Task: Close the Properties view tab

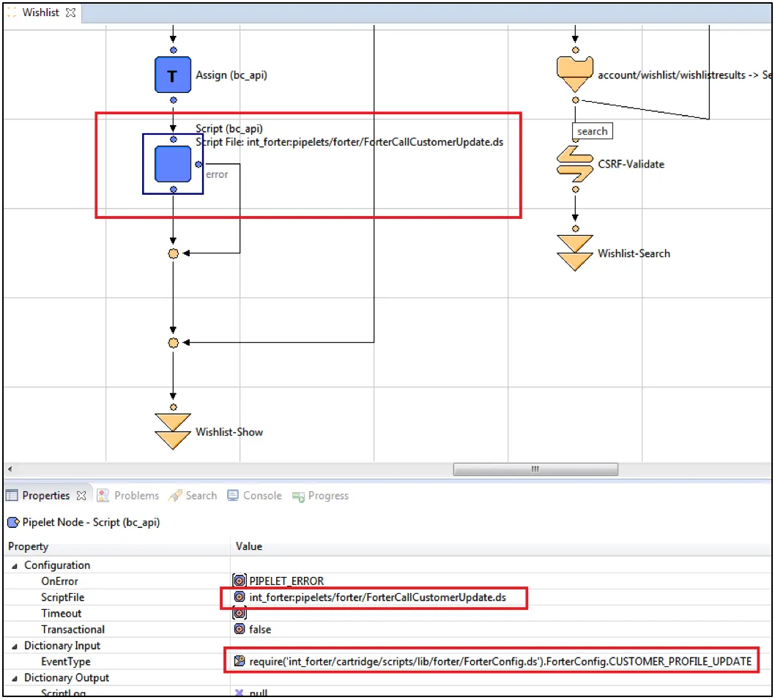Action: pos(81,496)
